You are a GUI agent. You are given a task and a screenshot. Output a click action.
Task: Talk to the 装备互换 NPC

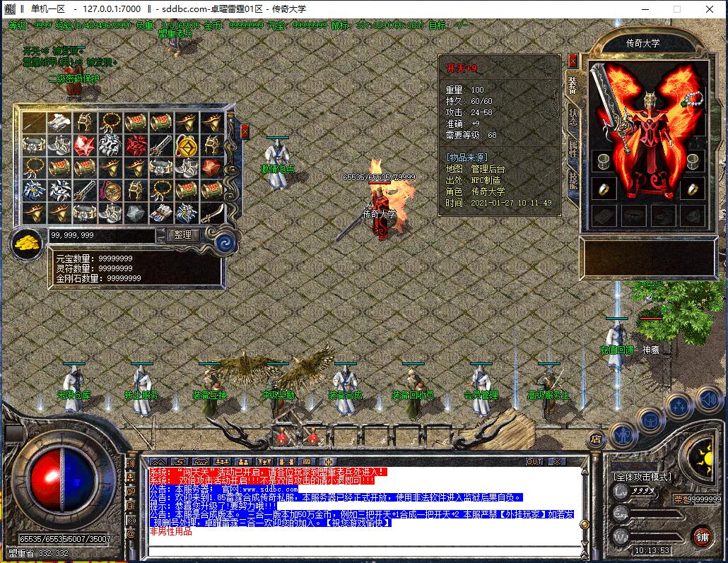[209, 391]
